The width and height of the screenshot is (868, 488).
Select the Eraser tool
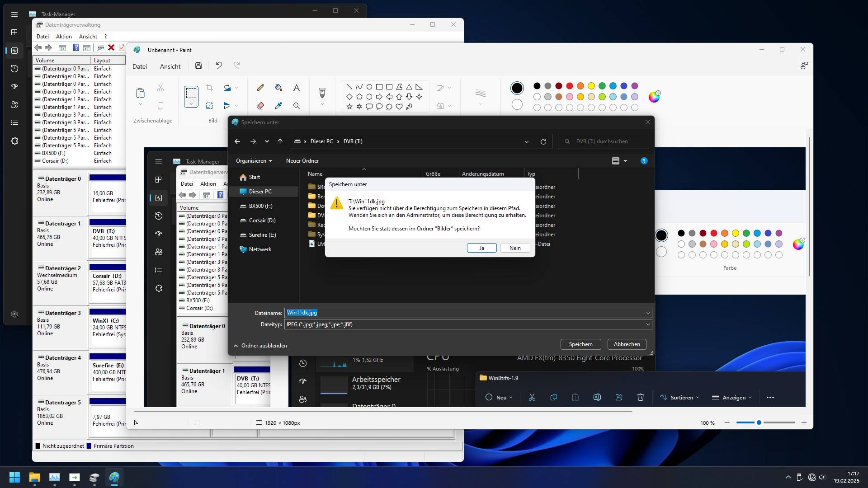(260, 106)
